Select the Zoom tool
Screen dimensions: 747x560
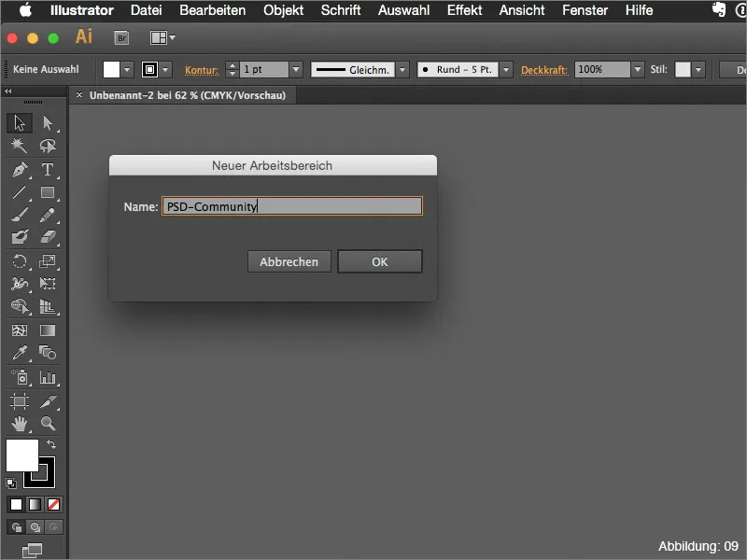tap(48, 424)
